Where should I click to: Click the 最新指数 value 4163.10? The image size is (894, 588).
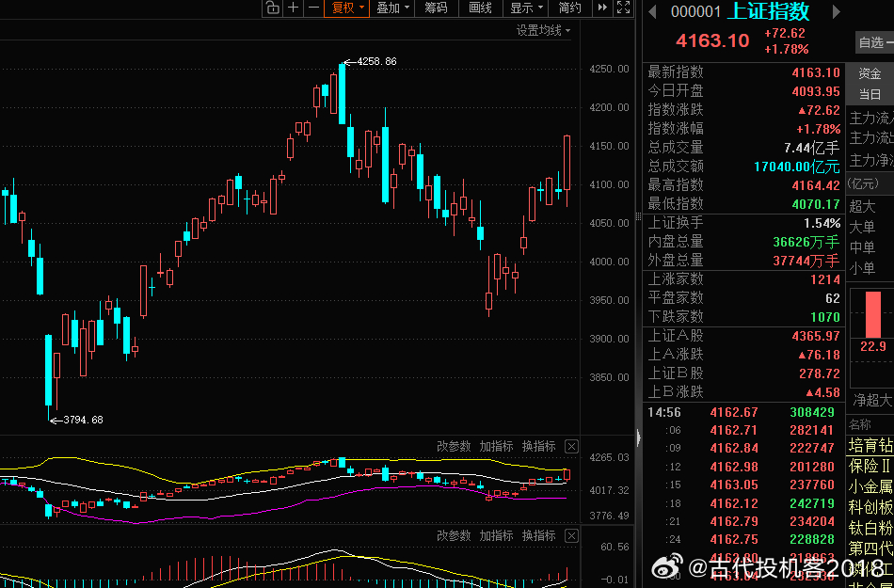[816, 72]
